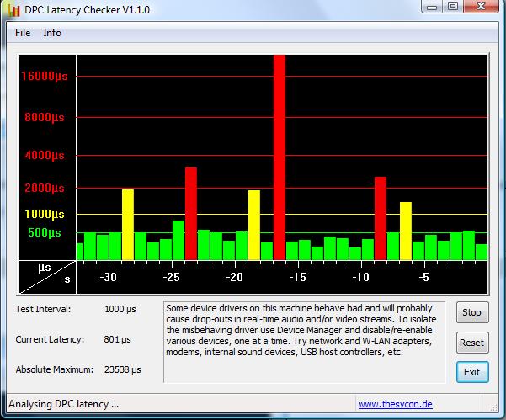The image size is (506, 420).
Task: Open the www.thesycon.de link
Action: [x=395, y=404]
